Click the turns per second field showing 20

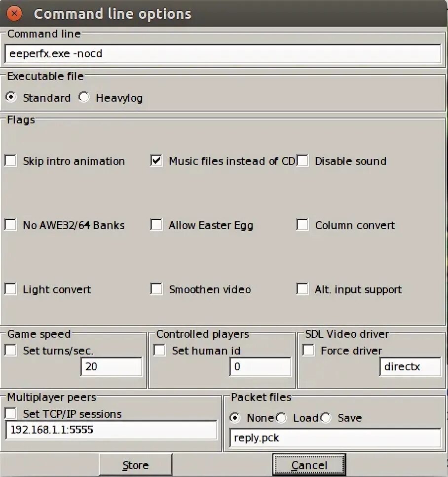(111, 366)
